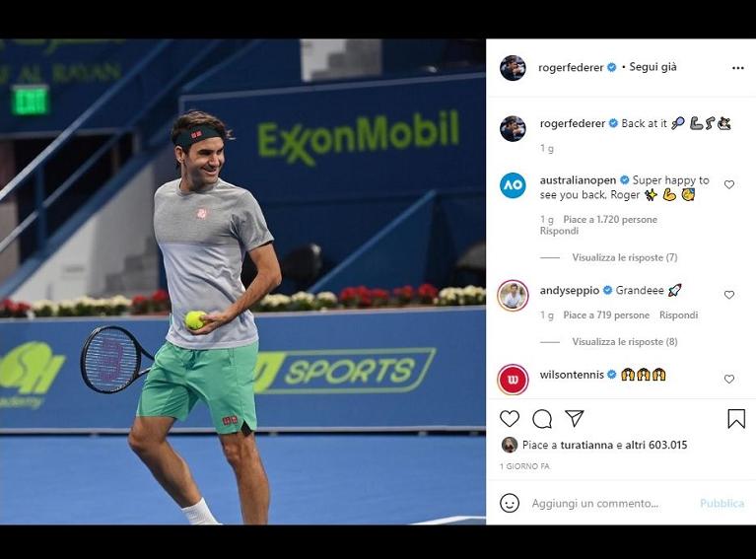Image resolution: width=756 pixels, height=559 pixels.
Task: View the andyseppio profile picture story
Action: 513,295
